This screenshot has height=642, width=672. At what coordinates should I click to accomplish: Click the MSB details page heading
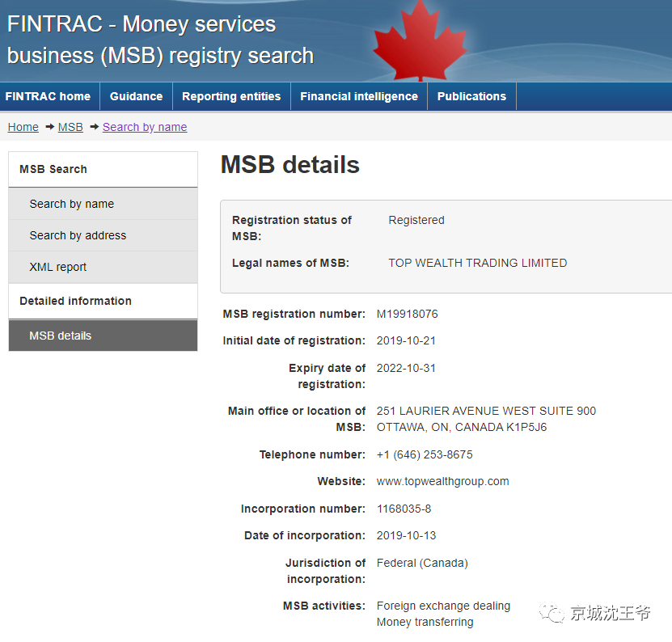point(290,165)
